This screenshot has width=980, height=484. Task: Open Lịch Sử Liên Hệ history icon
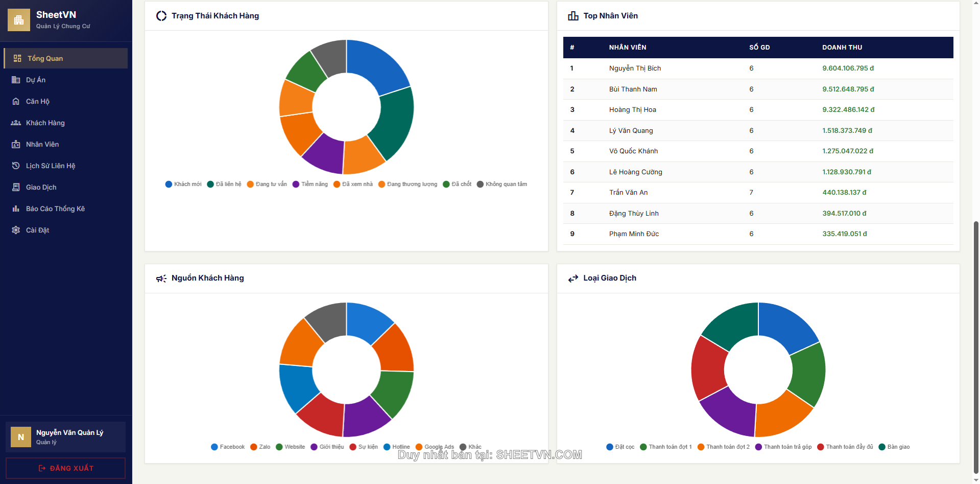click(x=16, y=166)
